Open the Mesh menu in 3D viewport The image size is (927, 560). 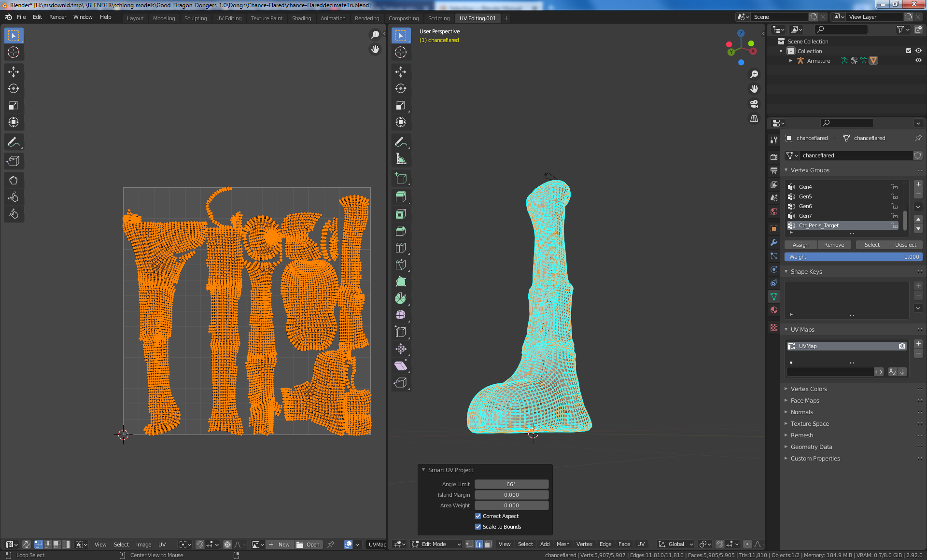coord(563,544)
